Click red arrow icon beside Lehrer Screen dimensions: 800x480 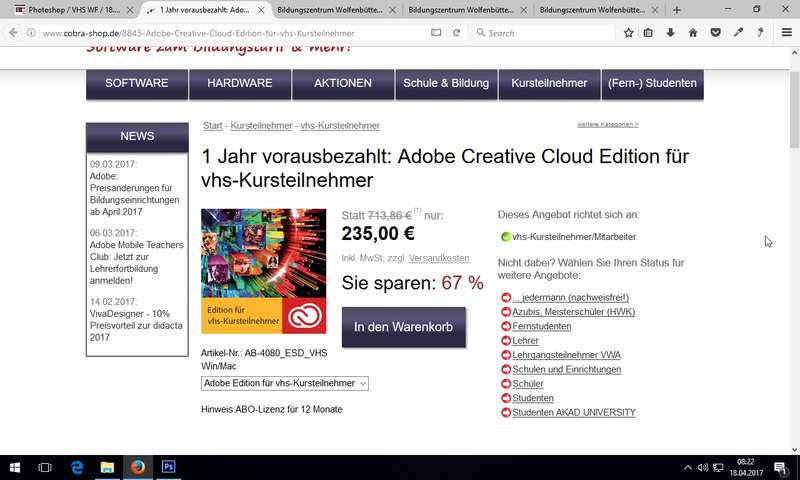coord(506,340)
